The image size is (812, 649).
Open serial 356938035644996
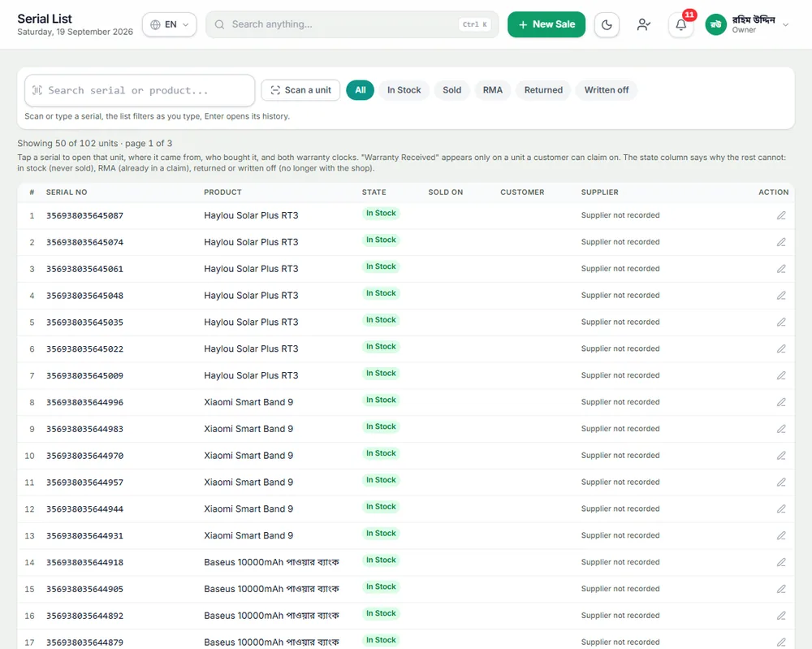click(85, 402)
